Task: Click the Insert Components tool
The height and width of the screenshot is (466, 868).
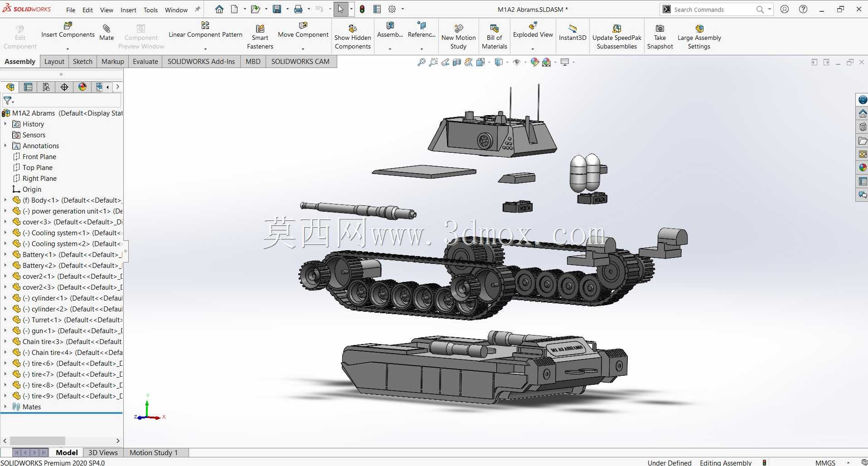Action: click(68, 30)
